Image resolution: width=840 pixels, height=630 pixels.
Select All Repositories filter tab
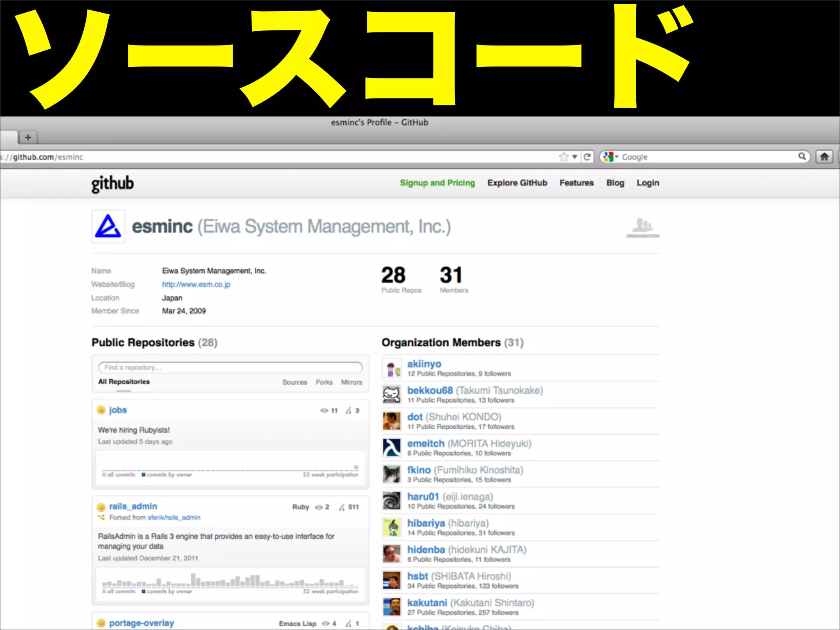point(124,382)
